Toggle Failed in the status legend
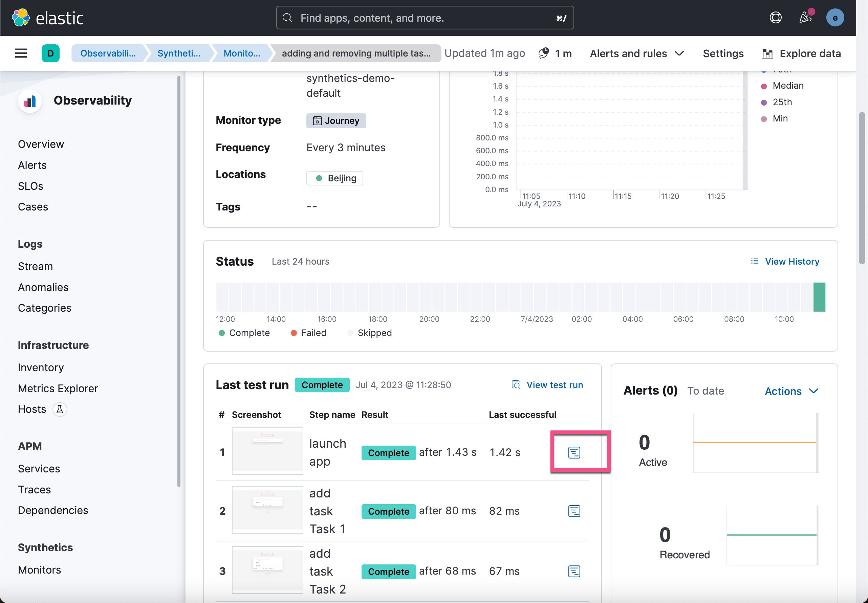This screenshot has height=603, width=868. pos(308,333)
